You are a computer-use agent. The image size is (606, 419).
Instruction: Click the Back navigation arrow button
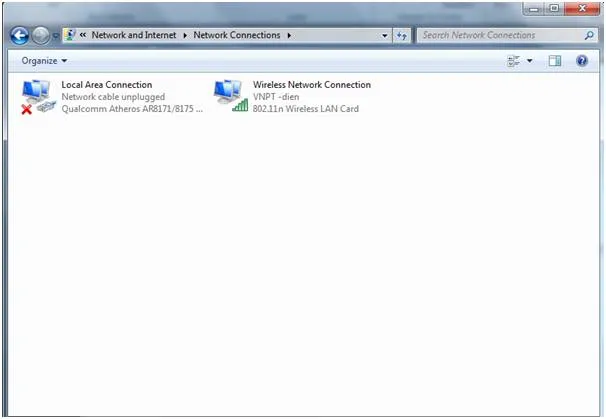pyautogui.click(x=18, y=36)
